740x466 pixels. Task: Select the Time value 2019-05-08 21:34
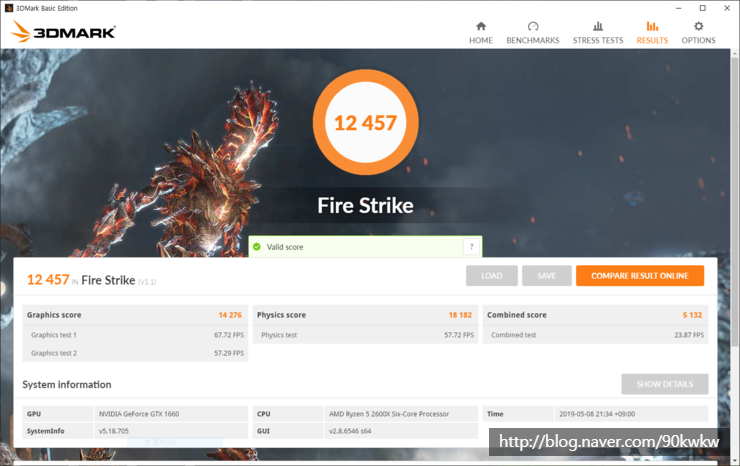coord(597,414)
